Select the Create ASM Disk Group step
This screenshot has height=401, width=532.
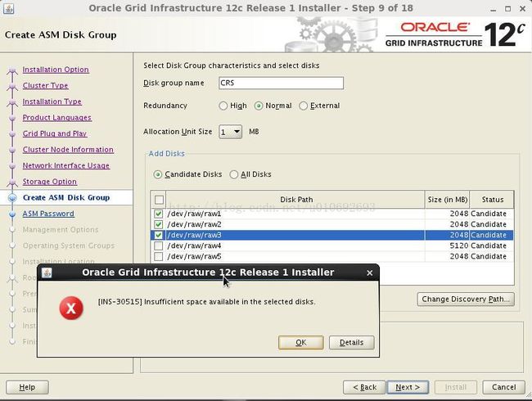[66, 198]
